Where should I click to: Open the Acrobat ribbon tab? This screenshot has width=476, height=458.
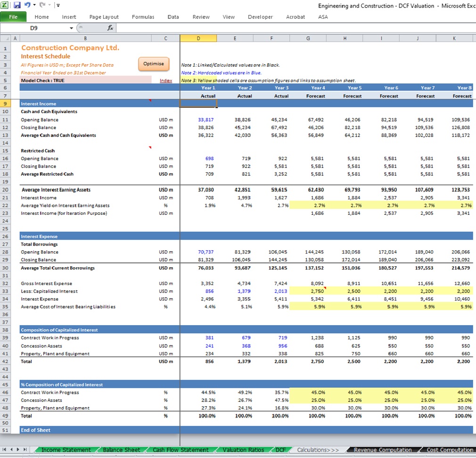pos(295,17)
